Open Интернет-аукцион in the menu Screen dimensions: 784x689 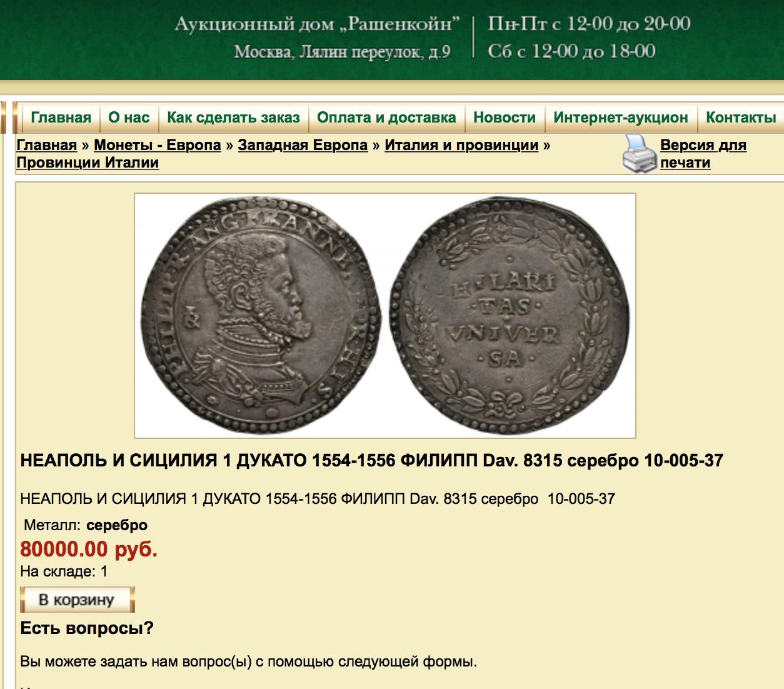point(621,118)
